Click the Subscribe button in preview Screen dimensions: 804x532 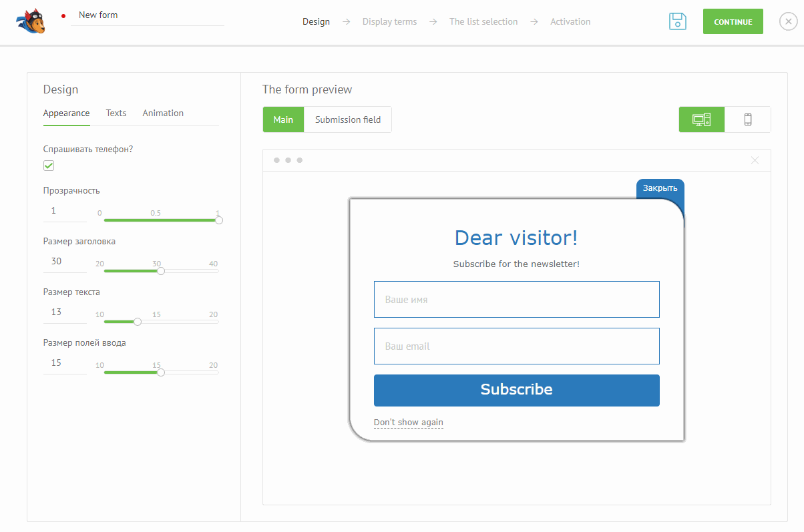pyautogui.click(x=517, y=390)
